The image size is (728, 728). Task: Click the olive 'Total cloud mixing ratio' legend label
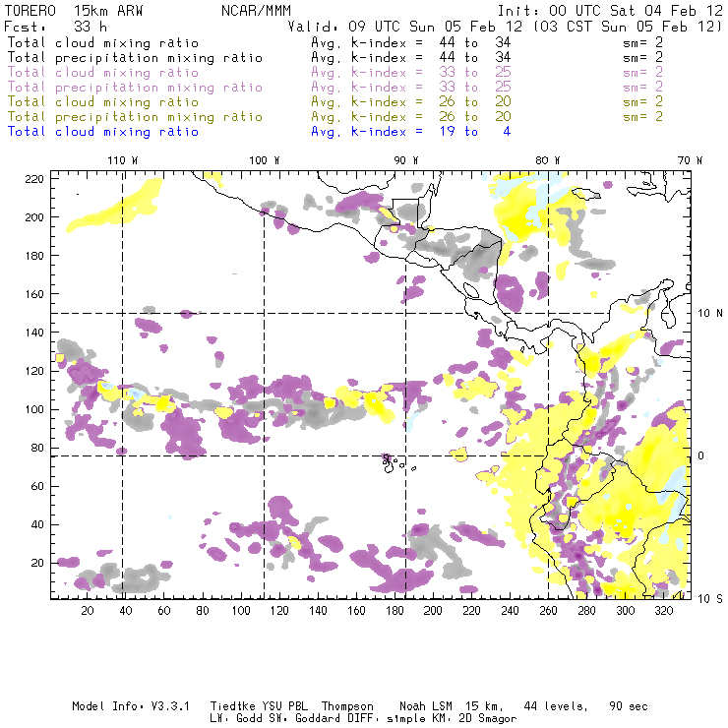point(103,101)
